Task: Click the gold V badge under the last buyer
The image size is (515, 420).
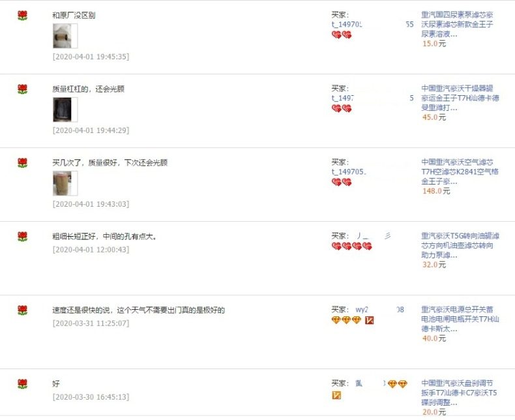Action: point(336,395)
